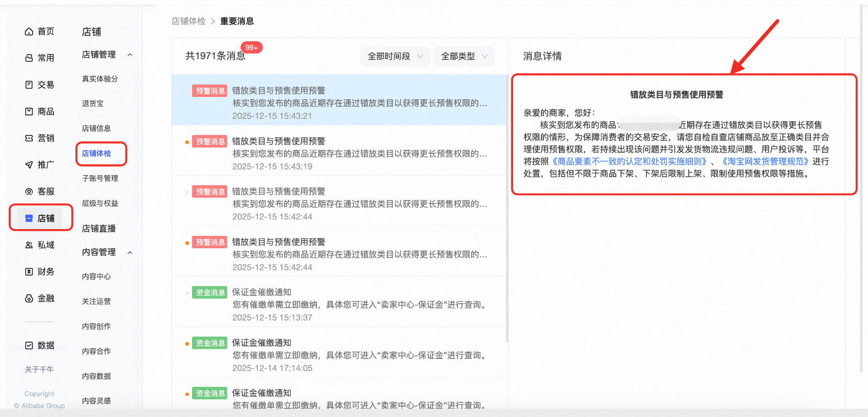Screen dimensions: 868x417
Task: Go to 店铺信息 submenu item
Action: click(96, 128)
